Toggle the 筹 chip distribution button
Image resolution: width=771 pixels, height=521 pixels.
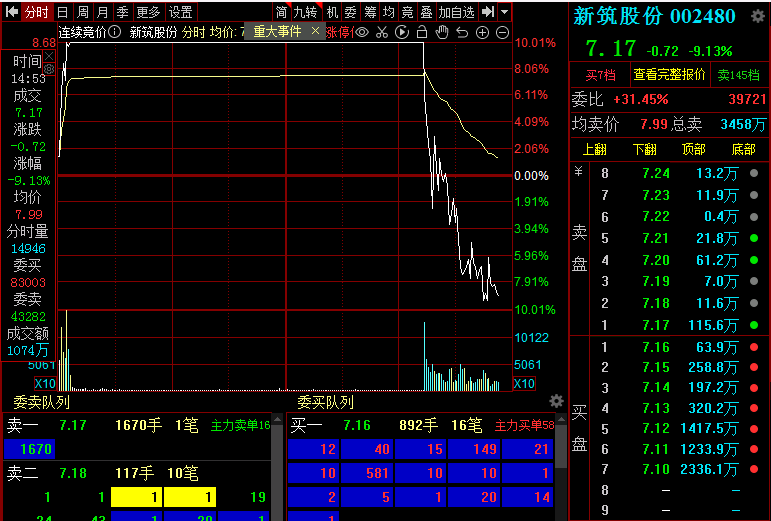[370, 11]
